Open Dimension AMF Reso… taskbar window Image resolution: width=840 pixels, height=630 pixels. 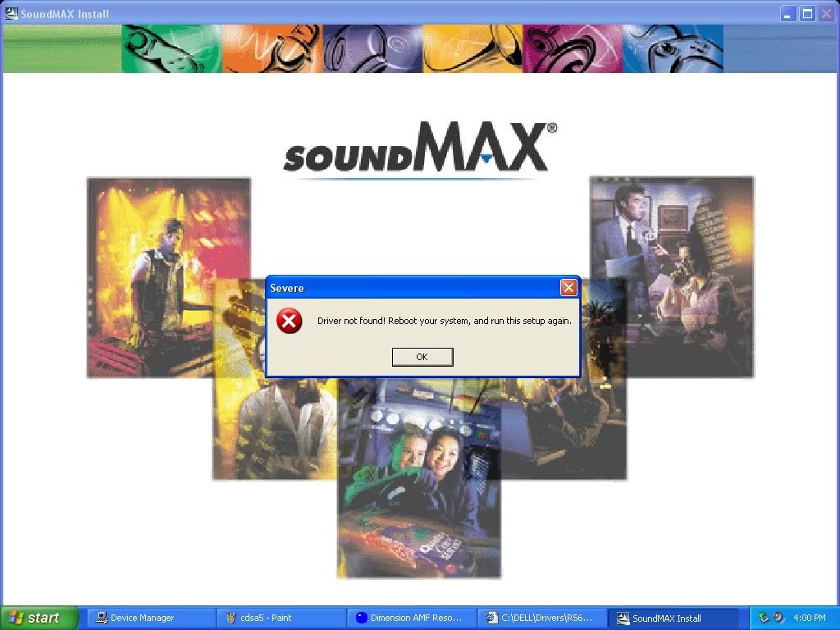point(411,618)
